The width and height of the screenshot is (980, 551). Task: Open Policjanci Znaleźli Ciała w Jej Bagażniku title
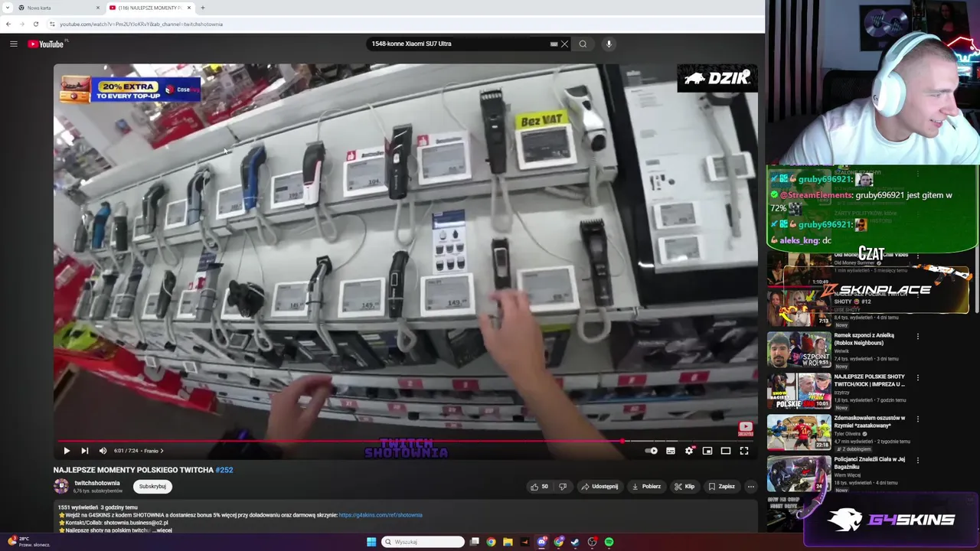870,463
